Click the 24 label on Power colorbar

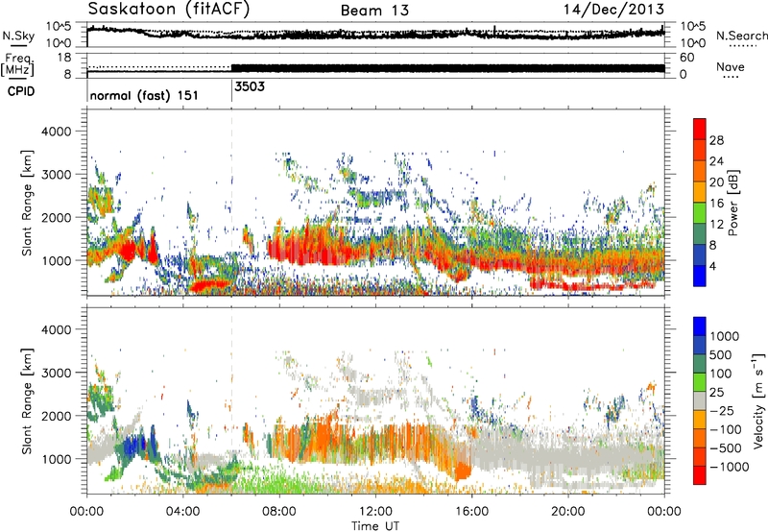(x=716, y=161)
